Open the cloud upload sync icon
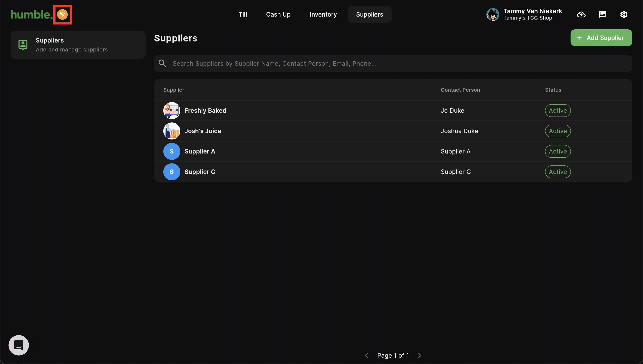The image size is (643, 364). pyautogui.click(x=581, y=14)
